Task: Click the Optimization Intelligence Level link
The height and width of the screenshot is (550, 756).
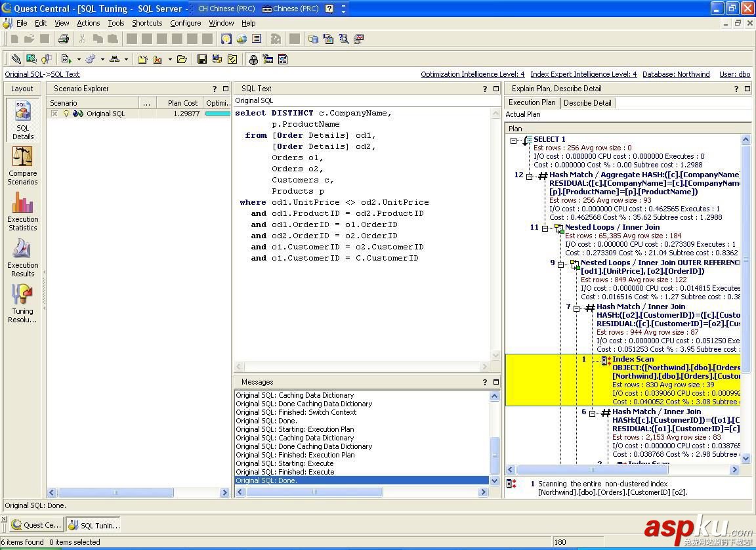Action: (x=472, y=74)
